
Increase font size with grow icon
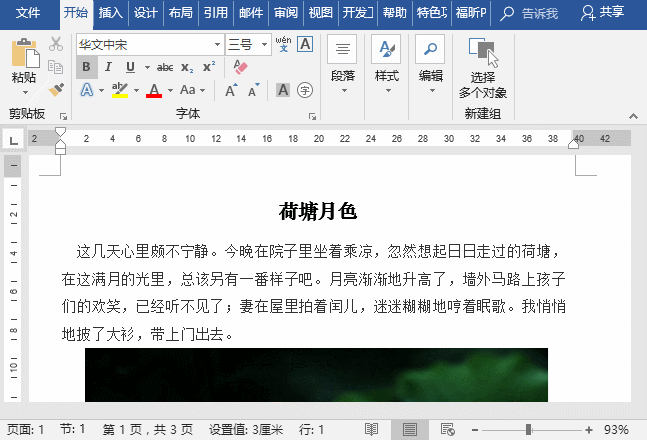pos(231,90)
